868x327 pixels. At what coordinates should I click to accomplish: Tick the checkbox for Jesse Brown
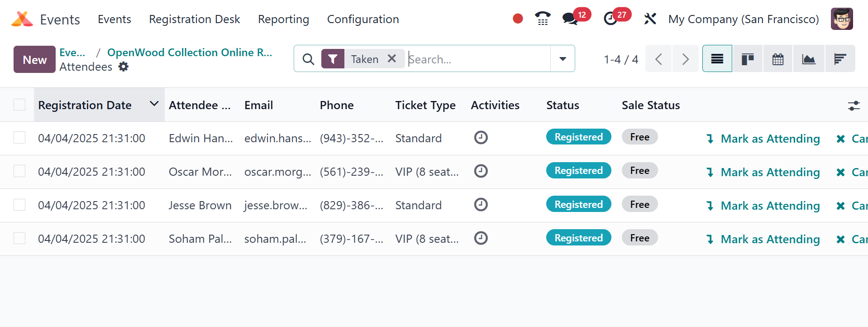19,205
